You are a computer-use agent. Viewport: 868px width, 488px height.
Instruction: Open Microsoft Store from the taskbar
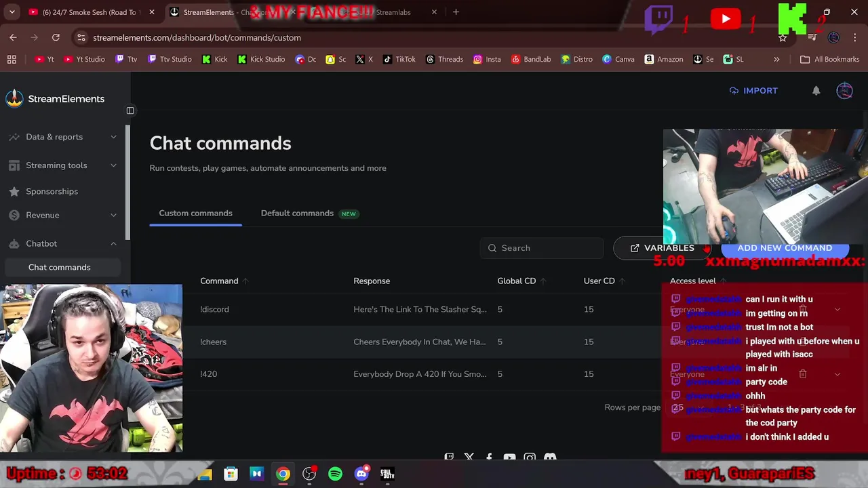[x=231, y=474]
